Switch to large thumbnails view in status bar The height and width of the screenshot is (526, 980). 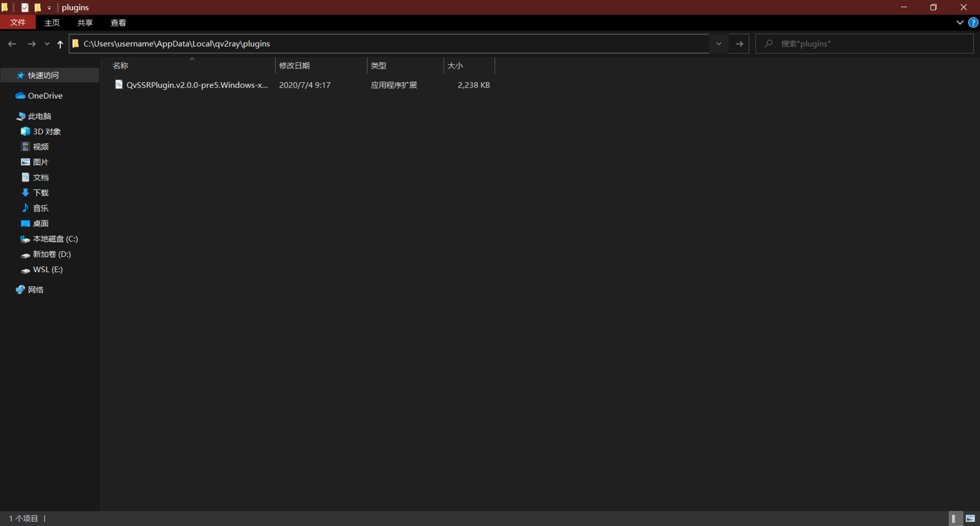(x=970, y=519)
